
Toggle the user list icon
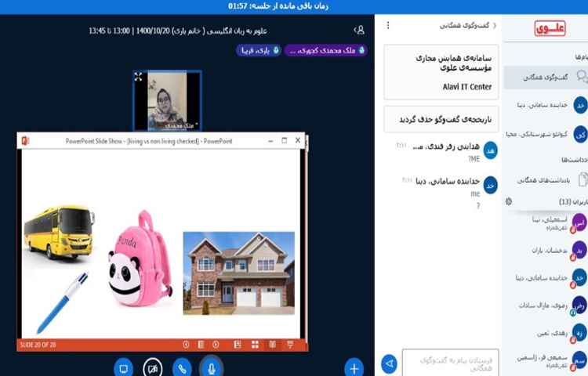[x=359, y=30]
